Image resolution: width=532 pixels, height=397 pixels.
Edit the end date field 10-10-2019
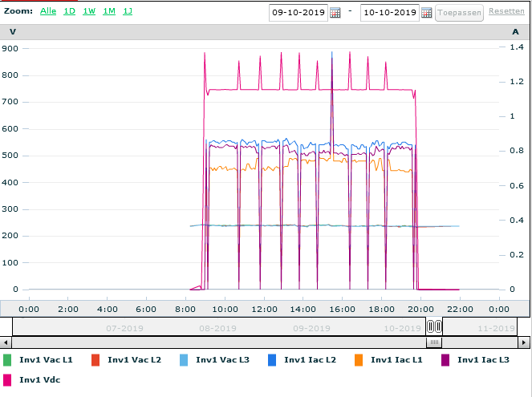point(390,13)
